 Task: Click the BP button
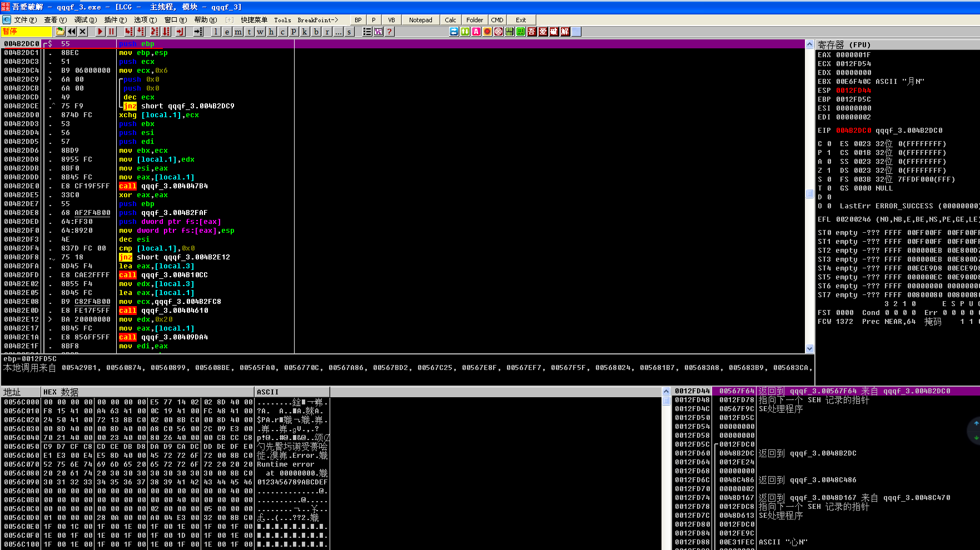(358, 20)
